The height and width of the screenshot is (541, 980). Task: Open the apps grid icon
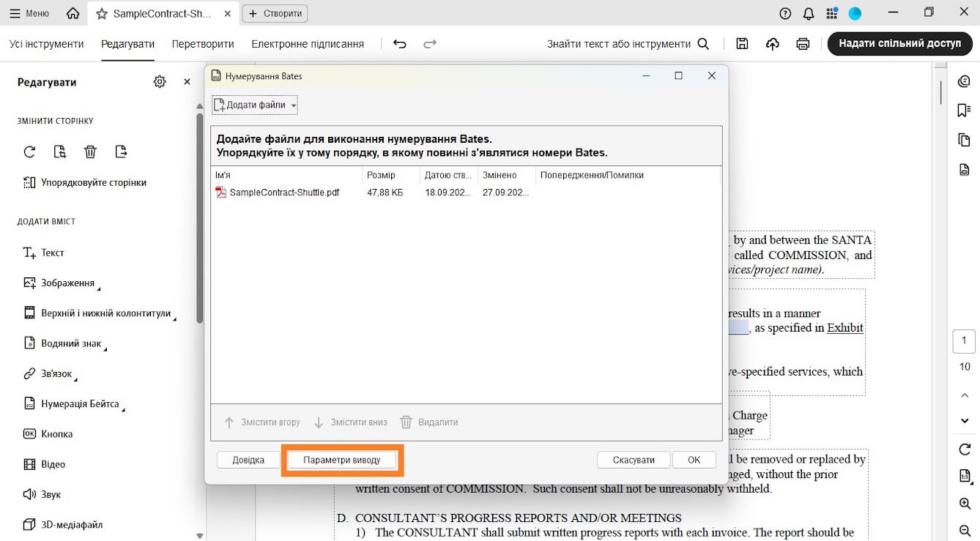831,13
